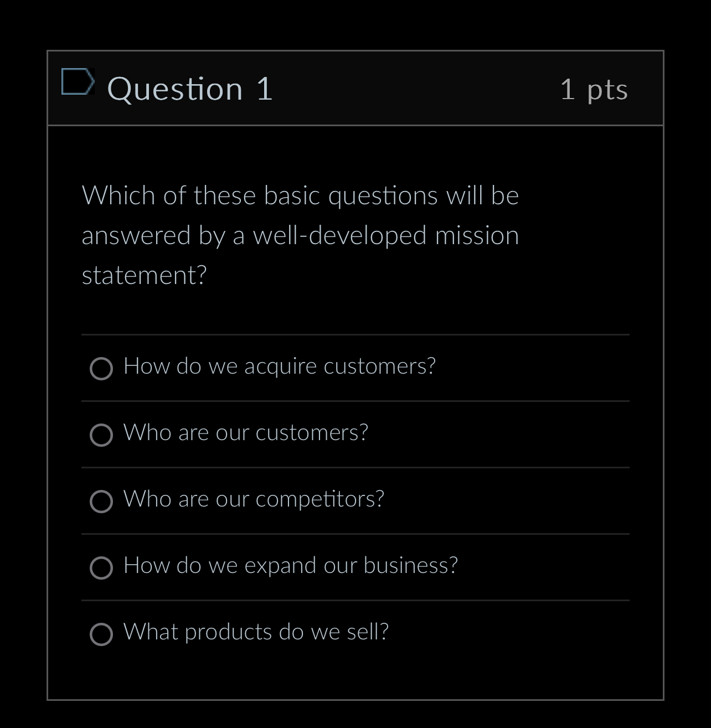
Task: Click the first answer row area
Action: (355, 366)
